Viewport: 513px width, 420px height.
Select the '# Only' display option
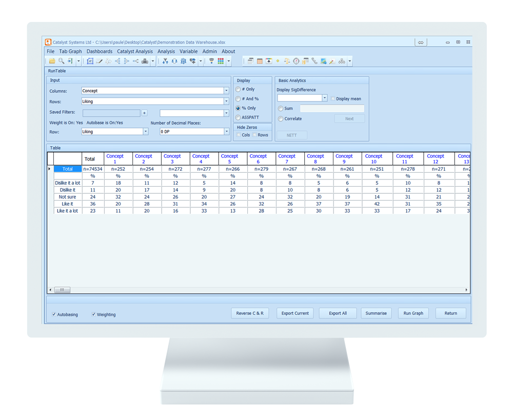(x=238, y=89)
